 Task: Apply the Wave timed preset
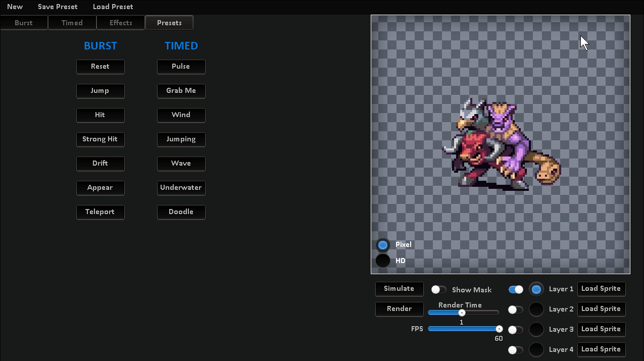181,164
